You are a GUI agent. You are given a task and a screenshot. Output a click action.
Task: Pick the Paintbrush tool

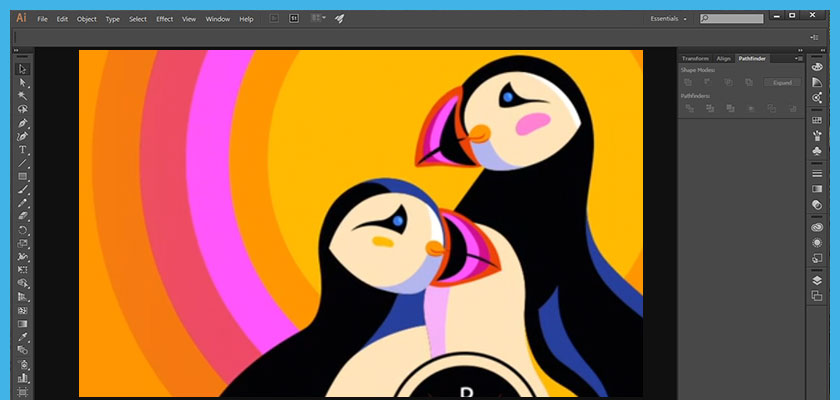tap(22, 190)
